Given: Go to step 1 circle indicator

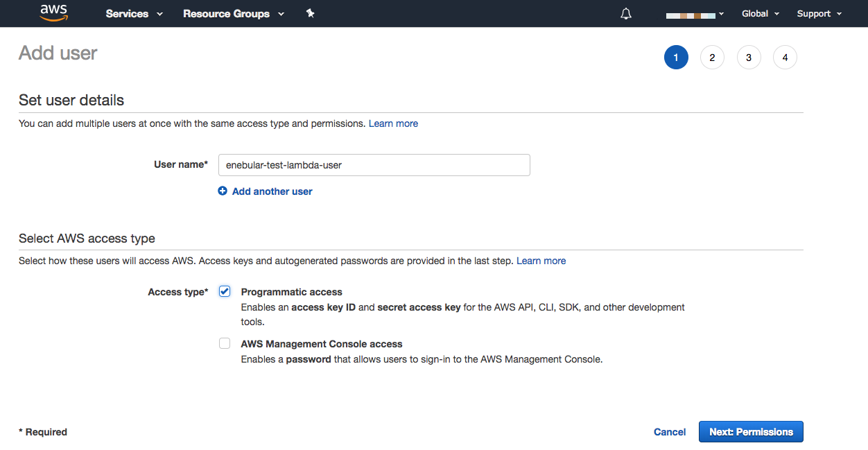Looking at the screenshot, I should point(676,58).
